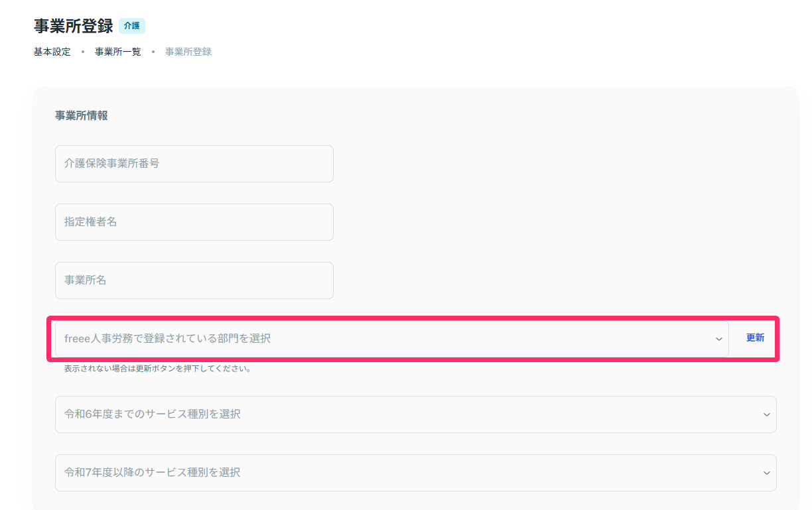Screen dimensions: 812x510
Task: Focus the 指定権者名 input field
Action: click(x=194, y=222)
